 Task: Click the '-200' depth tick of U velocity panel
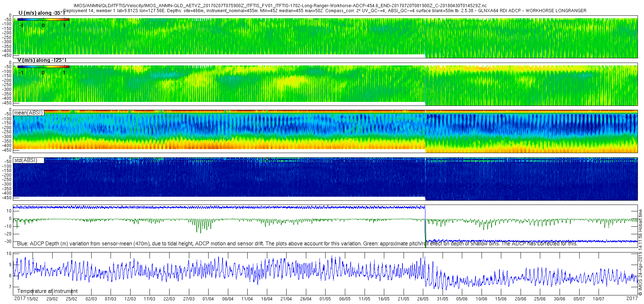[6, 33]
